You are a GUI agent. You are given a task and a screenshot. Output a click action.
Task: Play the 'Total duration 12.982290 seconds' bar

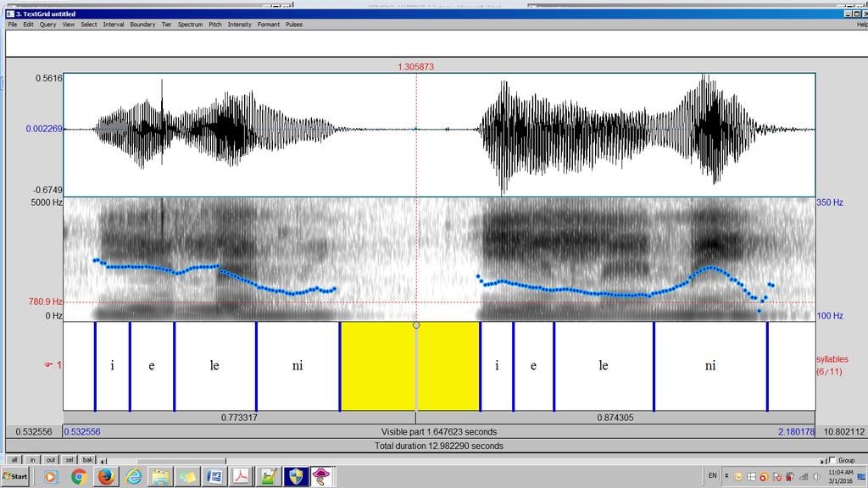pos(439,446)
